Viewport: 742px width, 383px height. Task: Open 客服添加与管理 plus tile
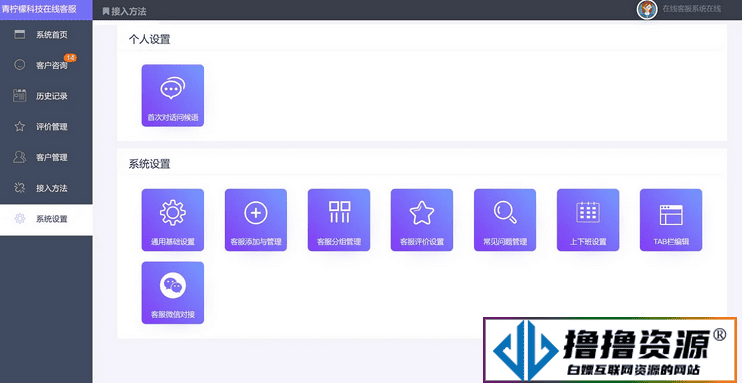click(x=256, y=220)
